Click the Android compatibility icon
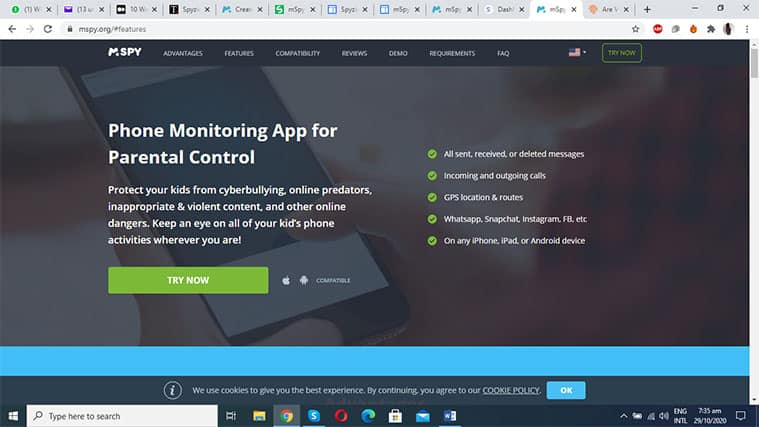 pos(304,280)
